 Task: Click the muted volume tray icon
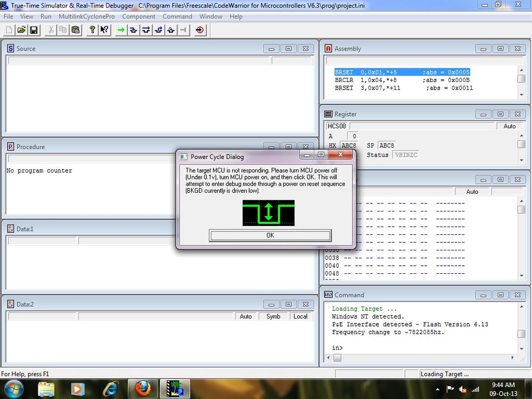click(463, 389)
